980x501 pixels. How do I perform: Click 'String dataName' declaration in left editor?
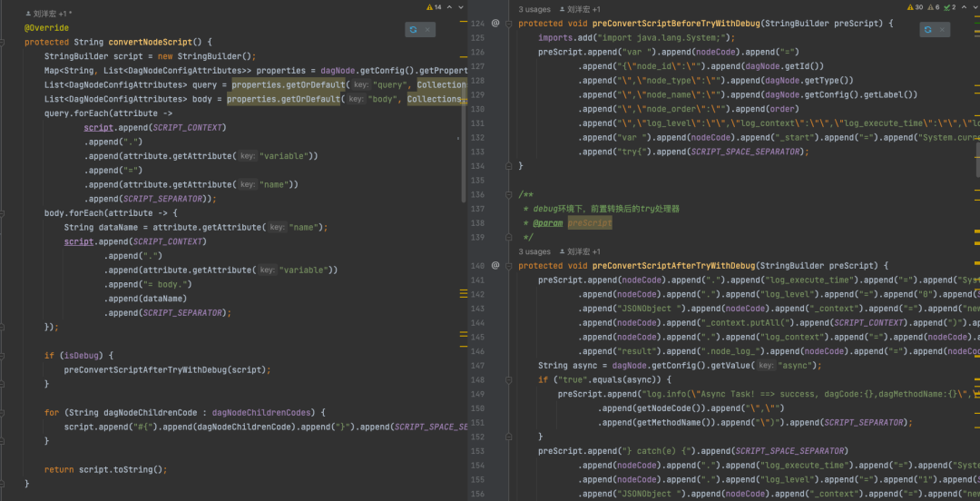(105, 227)
